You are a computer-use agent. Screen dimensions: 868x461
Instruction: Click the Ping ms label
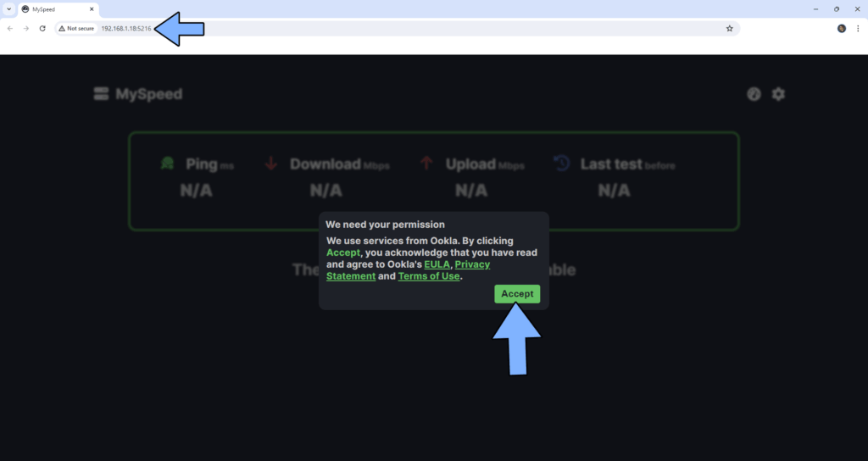pyautogui.click(x=210, y=164)
